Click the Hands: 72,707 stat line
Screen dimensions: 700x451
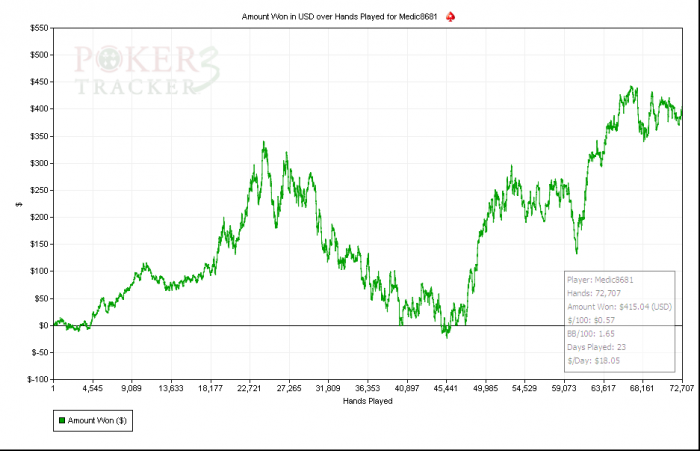click(594, 293)
